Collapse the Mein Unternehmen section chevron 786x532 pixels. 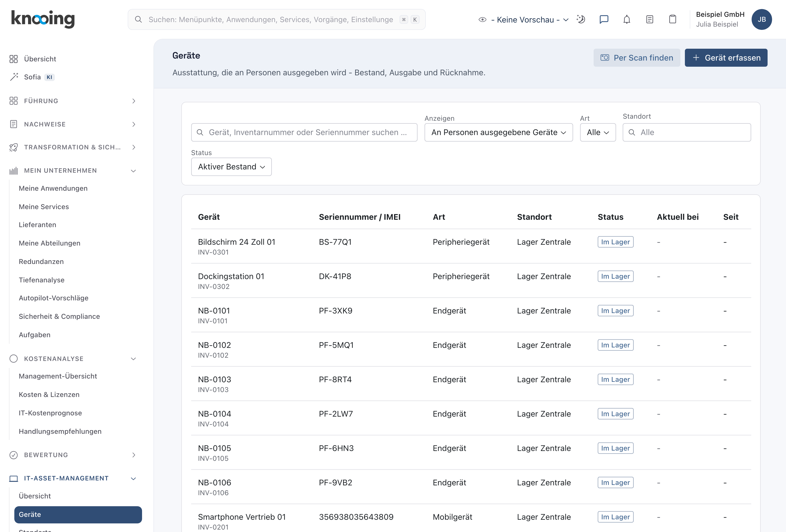[x=134, y=171]
